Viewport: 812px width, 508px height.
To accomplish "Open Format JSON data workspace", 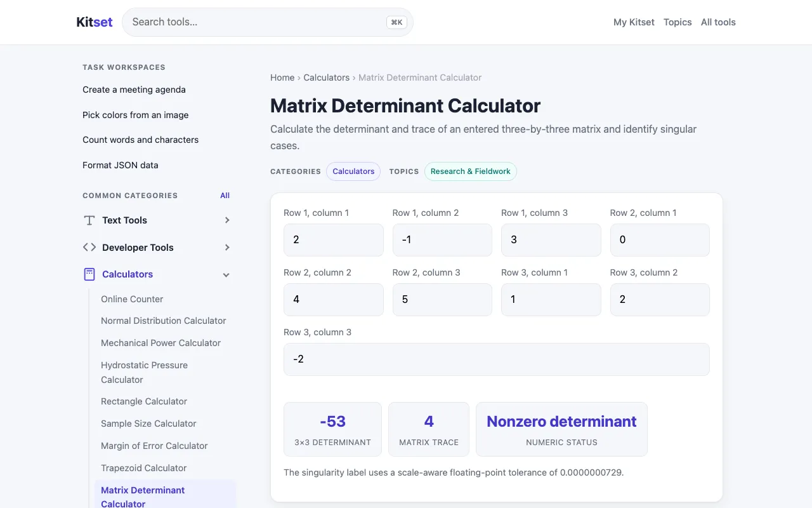I will (x=121, y=165).
